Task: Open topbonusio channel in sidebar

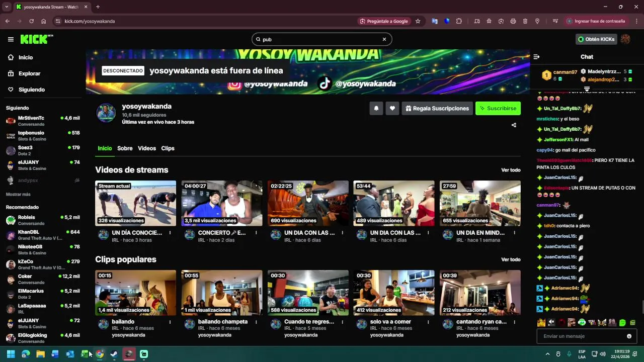Action: tap(43, 136)
